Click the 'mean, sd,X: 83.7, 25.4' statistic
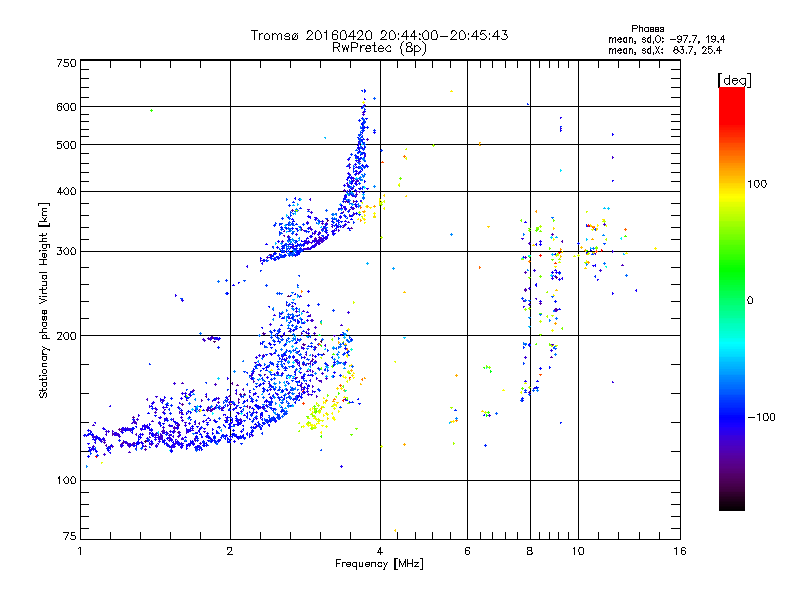Viewport: 800px width, 600px height. [665, 50]
